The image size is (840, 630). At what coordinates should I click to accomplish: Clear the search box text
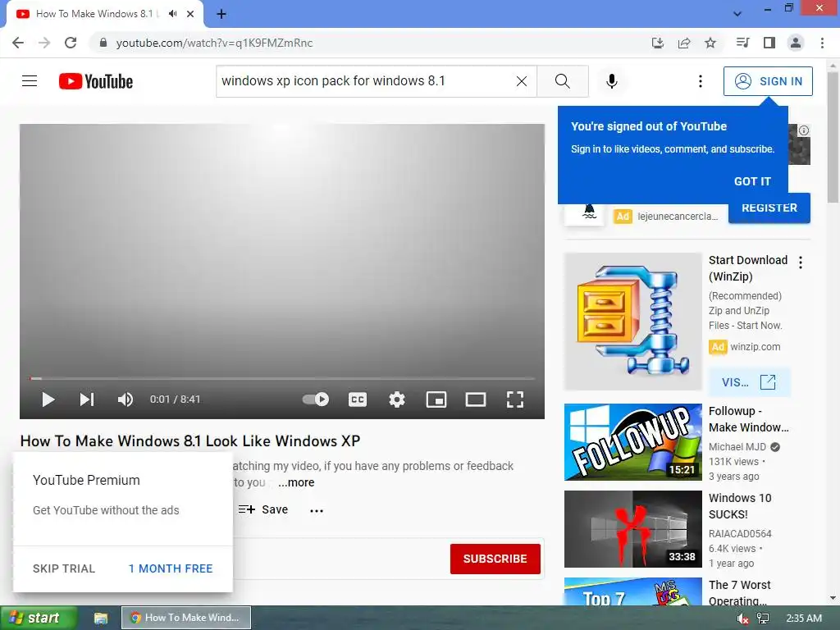pyautogui.click(x=521, y=81)
